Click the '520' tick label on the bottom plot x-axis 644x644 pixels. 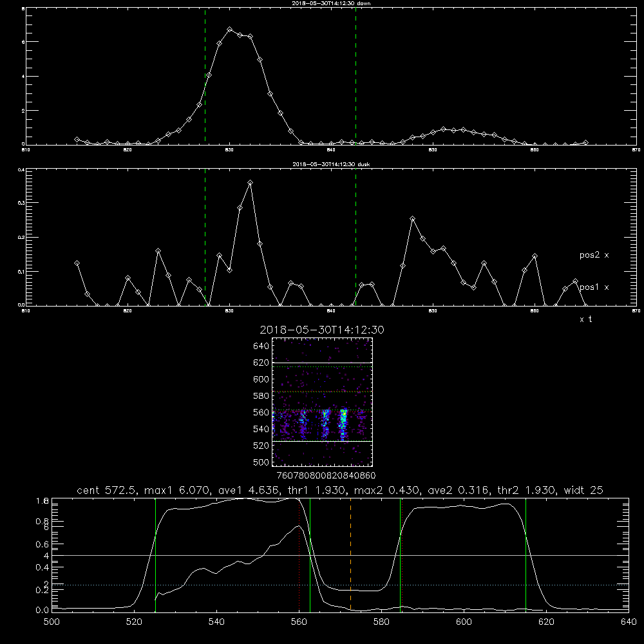134,622
